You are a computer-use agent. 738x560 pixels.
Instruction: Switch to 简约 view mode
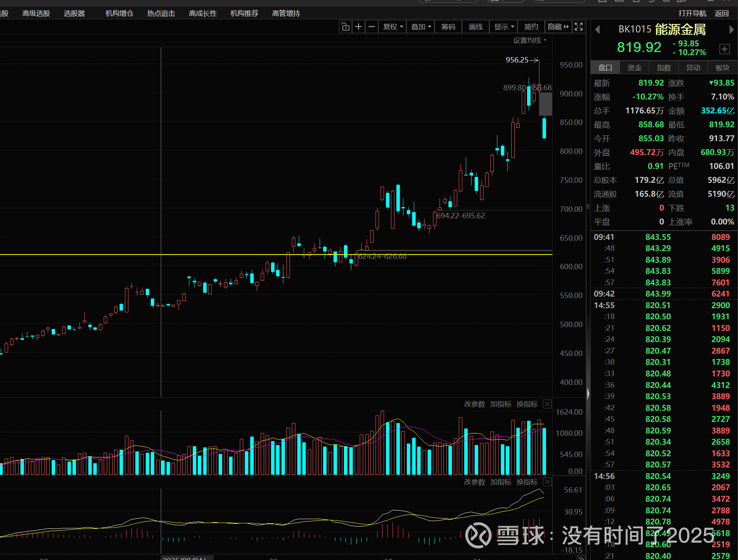pos(531,27)
